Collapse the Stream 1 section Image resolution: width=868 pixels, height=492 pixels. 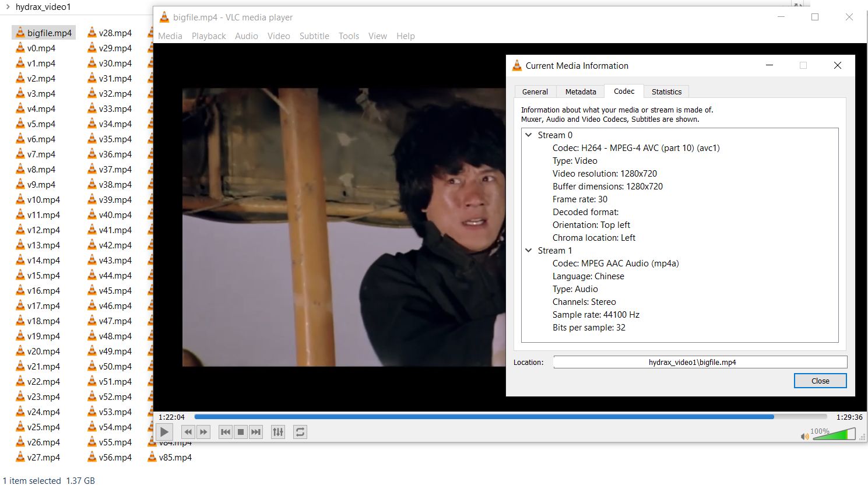pyautogui.click(x=529, y=250)
